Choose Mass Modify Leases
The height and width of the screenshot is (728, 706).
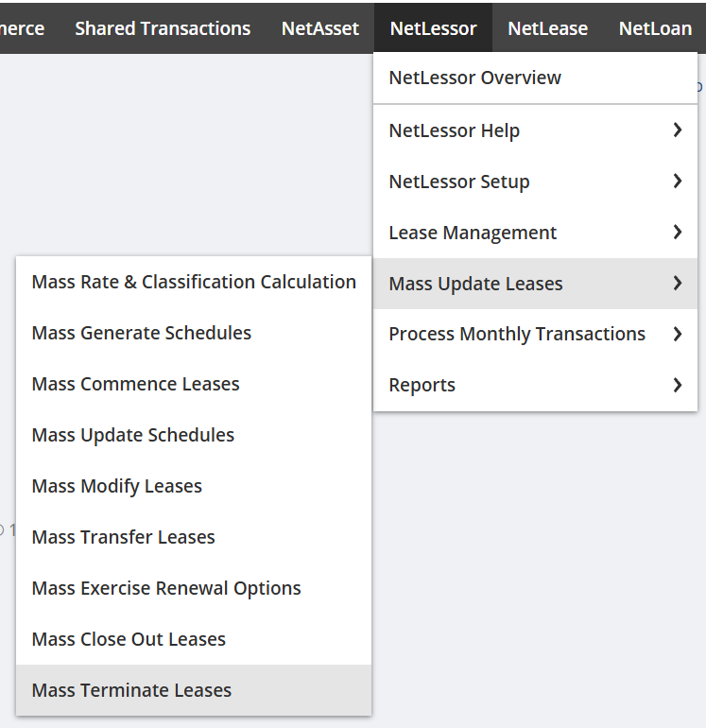pyautogui.click(x=117, y=486)
